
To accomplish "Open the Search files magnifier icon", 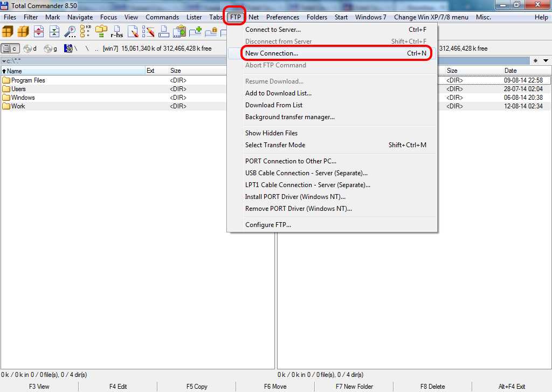I will pyautogui.click(x=70, y=32).
